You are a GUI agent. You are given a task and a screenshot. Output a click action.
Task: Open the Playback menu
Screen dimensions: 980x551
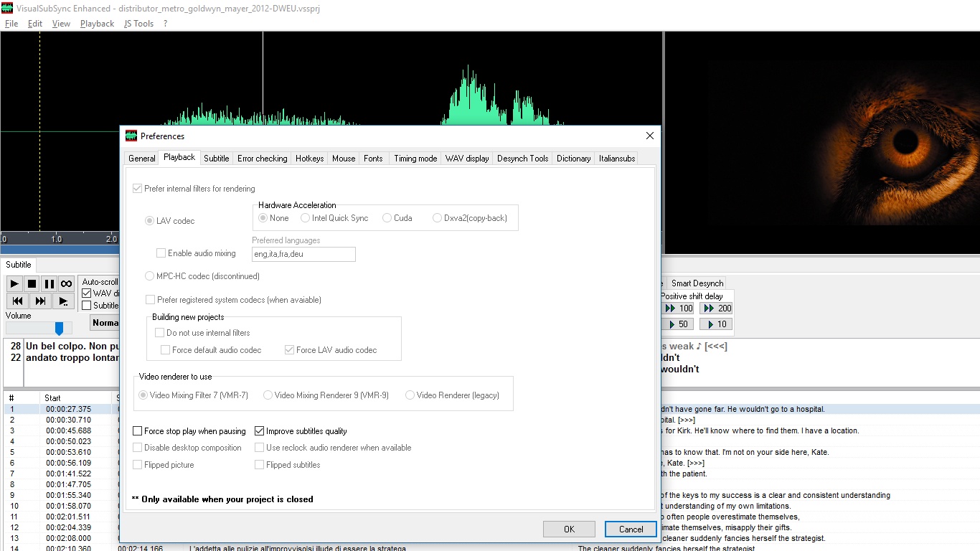point(97,24)
